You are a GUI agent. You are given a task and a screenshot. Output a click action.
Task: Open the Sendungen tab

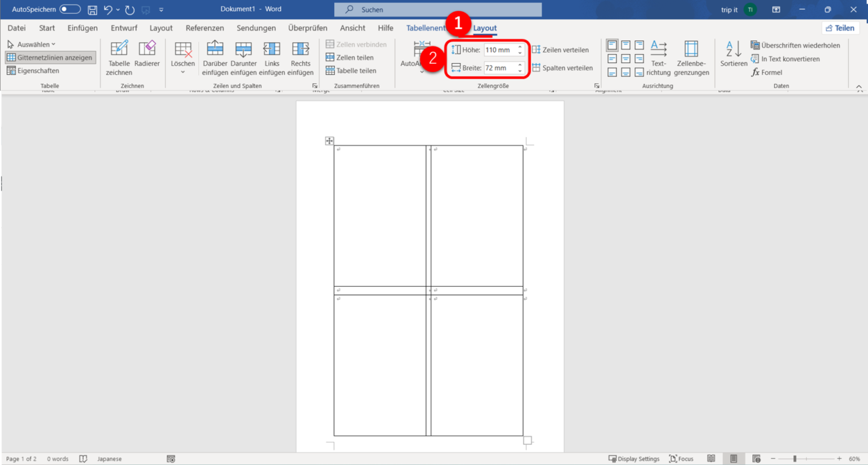point(256,28)
